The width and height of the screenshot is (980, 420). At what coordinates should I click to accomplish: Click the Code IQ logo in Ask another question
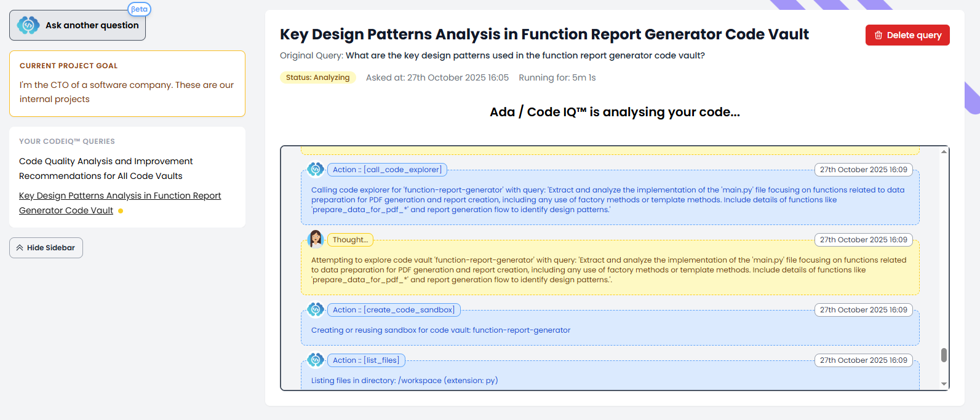28,25
